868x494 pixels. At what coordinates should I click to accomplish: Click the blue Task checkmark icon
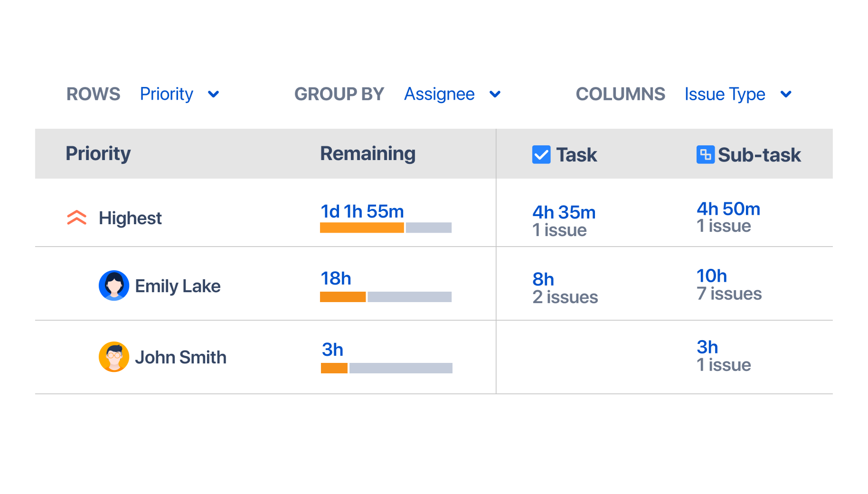click(541, 154)
